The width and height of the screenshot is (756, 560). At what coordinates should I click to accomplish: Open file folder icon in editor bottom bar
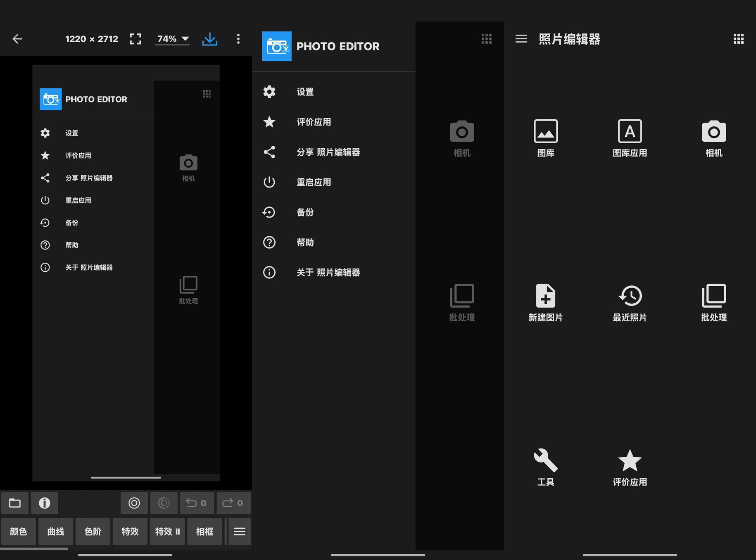[15, 503]
